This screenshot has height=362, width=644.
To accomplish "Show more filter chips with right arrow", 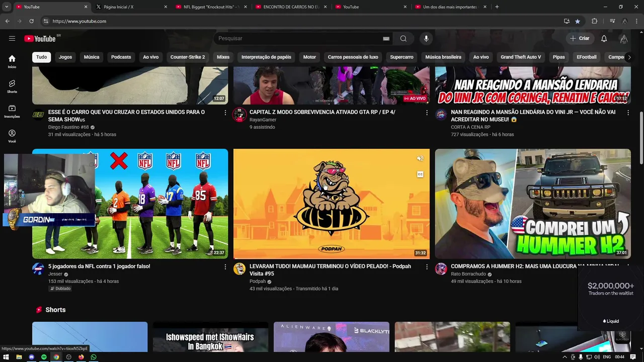I will click(x=629, y=57).
